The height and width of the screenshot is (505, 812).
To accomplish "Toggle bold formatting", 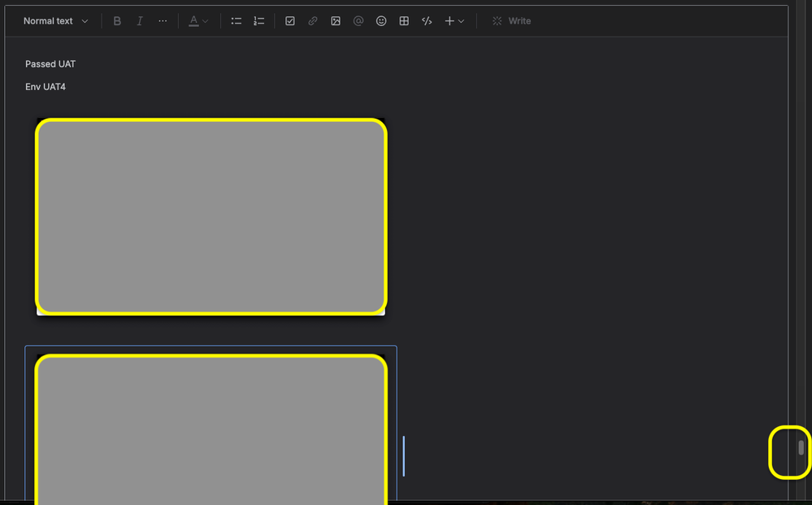I will tap(117, 21).
